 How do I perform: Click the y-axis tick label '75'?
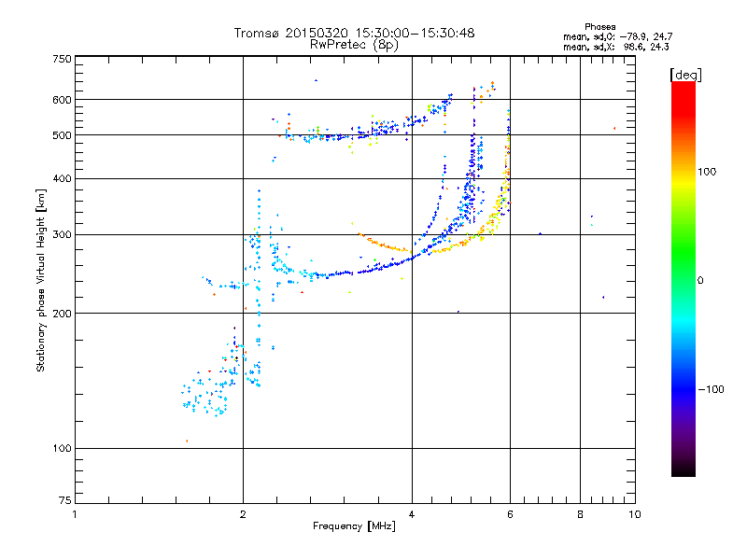coord(65,500)
